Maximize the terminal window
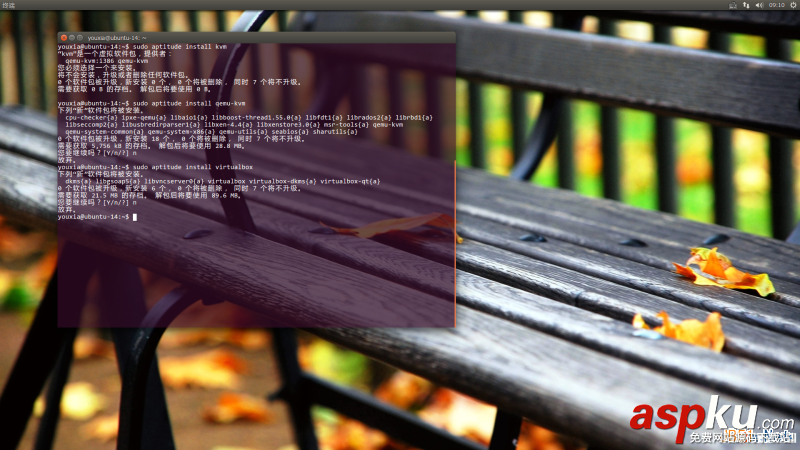 (80, 38)
